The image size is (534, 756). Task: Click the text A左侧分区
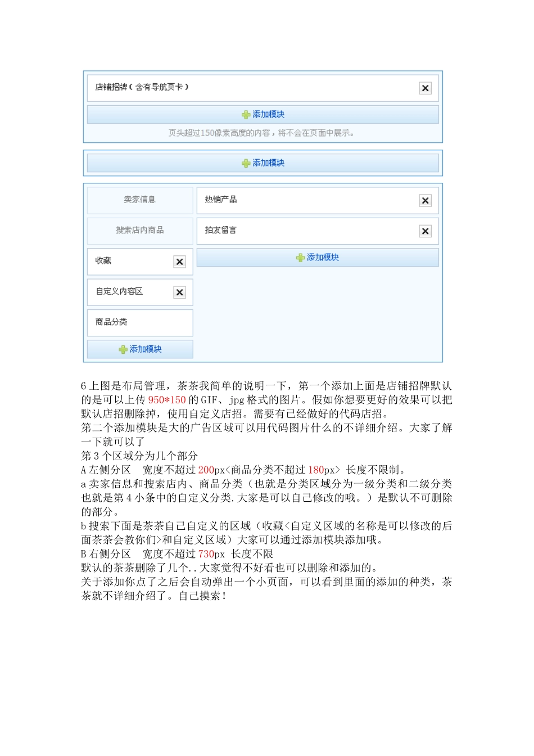click(x=106, y=470)
